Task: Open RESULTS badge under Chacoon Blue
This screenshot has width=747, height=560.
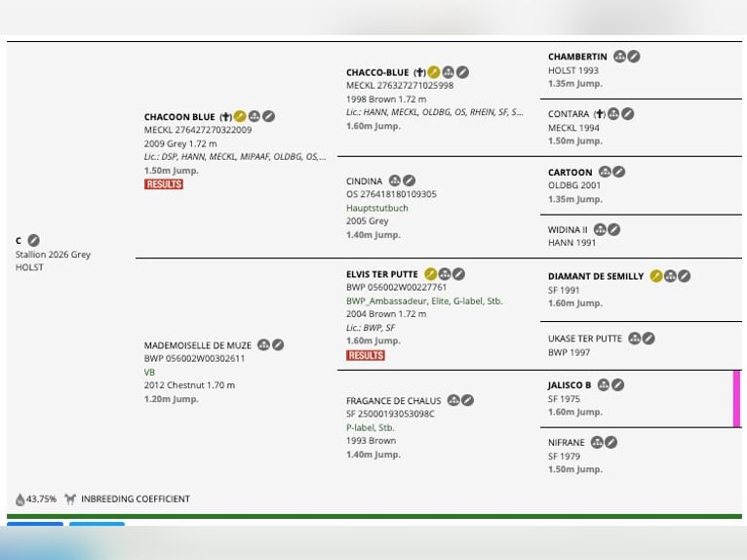Action: (x=164, y=184)
